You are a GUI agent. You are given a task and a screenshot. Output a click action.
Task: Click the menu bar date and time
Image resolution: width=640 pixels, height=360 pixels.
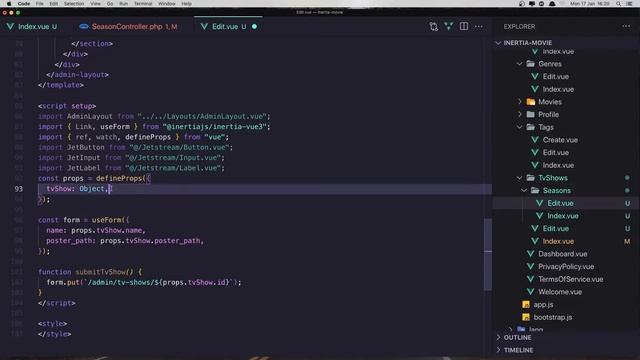coord(589,4)
